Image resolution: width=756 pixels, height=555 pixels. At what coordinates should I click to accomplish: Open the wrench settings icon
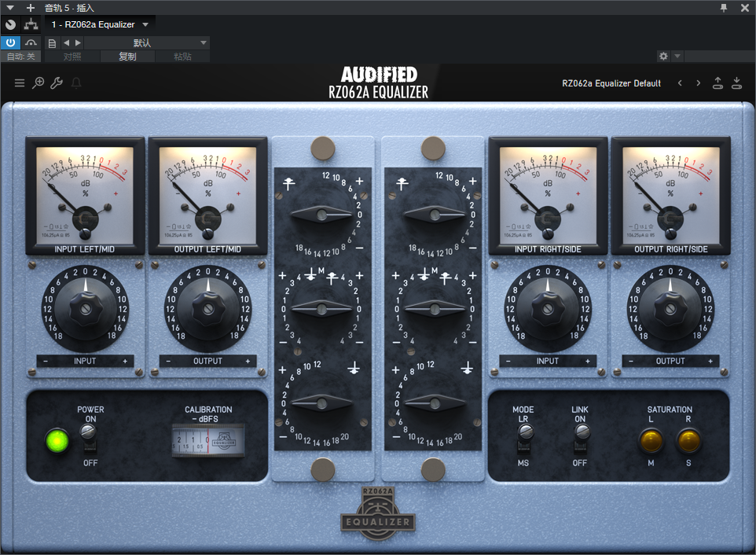pos(57,83)
